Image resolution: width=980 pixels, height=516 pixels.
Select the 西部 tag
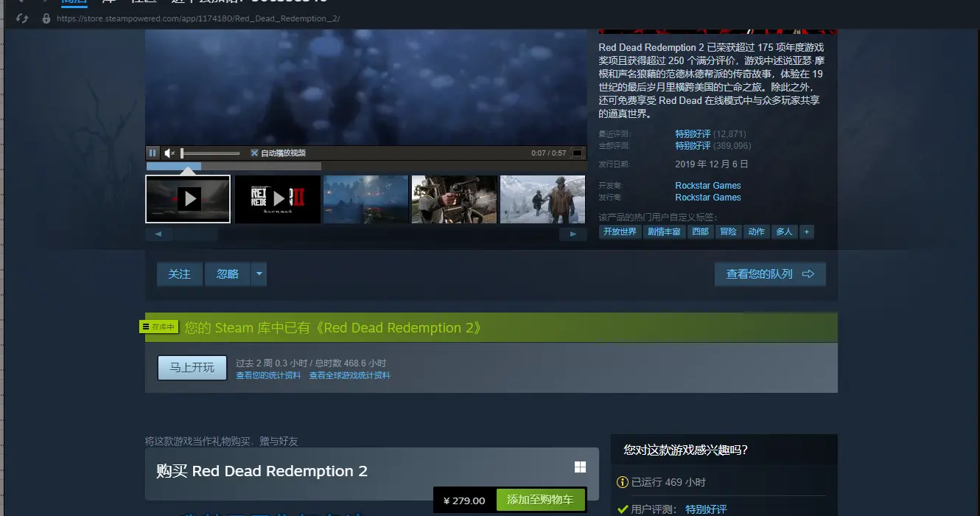click(700, 231)
